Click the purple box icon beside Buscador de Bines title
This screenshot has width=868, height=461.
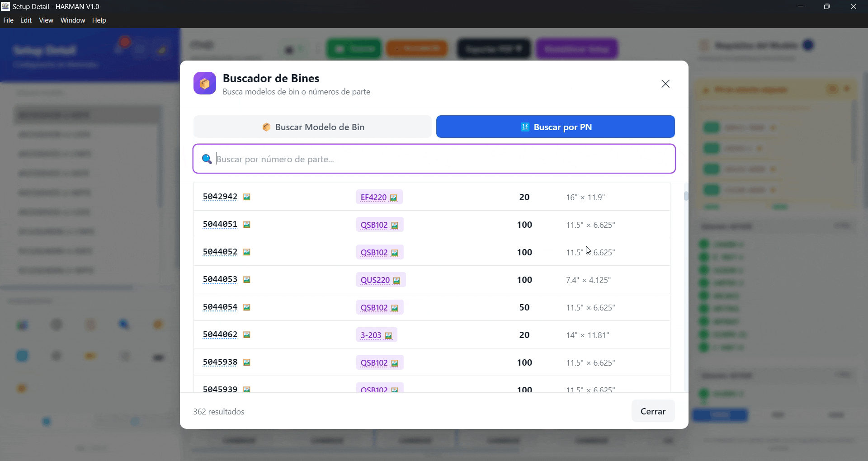205,83
